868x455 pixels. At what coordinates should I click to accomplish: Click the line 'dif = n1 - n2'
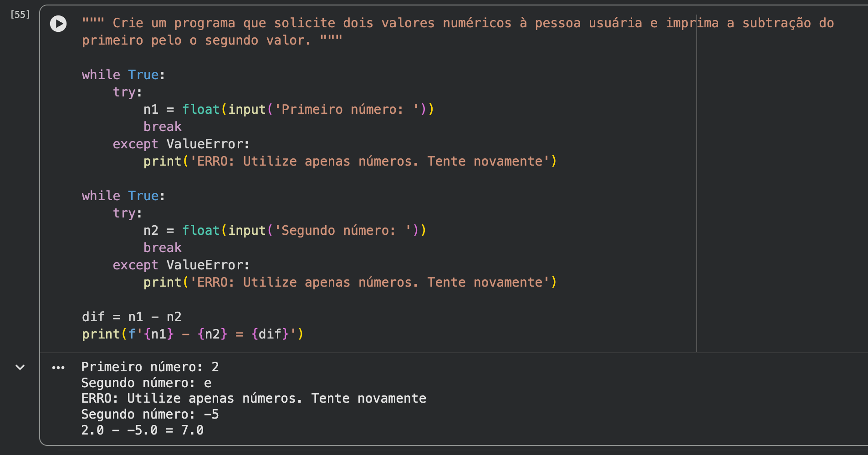pyautogui.click(x=132, y=317)
